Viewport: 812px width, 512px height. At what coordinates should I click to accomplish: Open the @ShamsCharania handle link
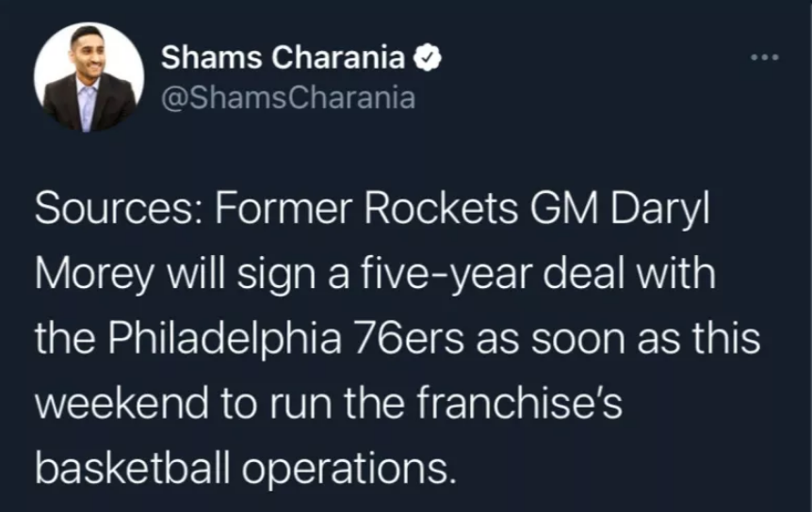coord(288,98)
